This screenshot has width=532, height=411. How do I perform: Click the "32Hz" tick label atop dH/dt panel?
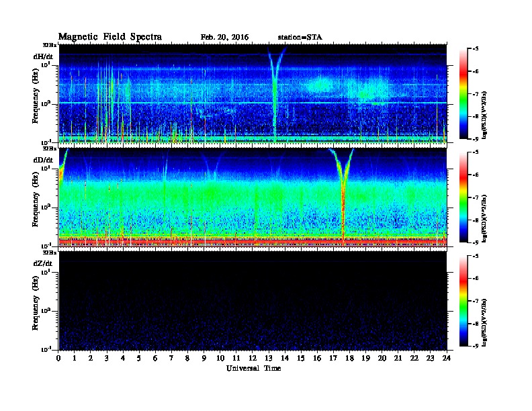tap(50, 45)
